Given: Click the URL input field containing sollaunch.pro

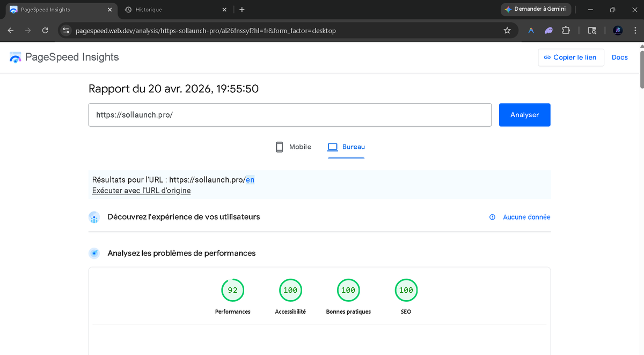Looking at the screenshot, I should click(x=290, y=115).
